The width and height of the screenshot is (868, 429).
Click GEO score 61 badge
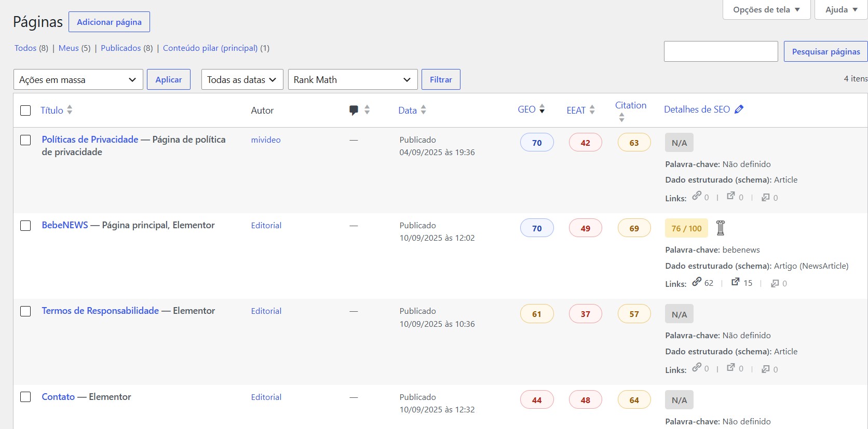537,314
